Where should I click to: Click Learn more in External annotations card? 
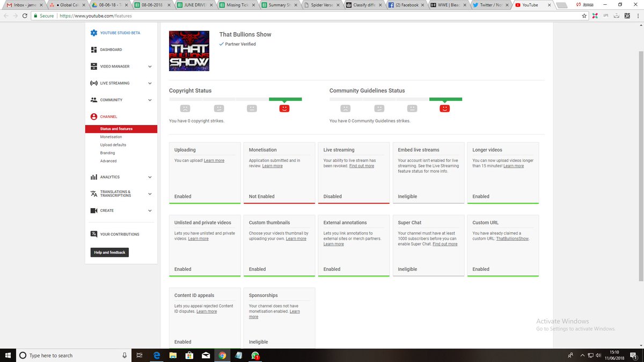point(334,244)
